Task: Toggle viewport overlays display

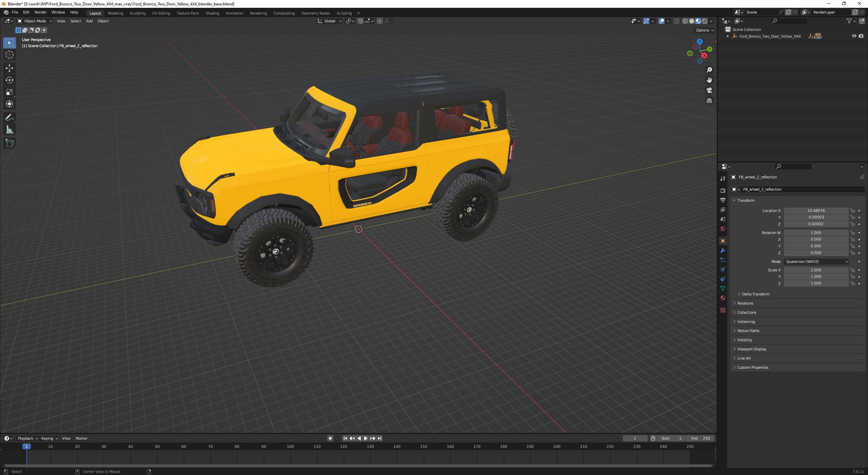Action: 662,21
